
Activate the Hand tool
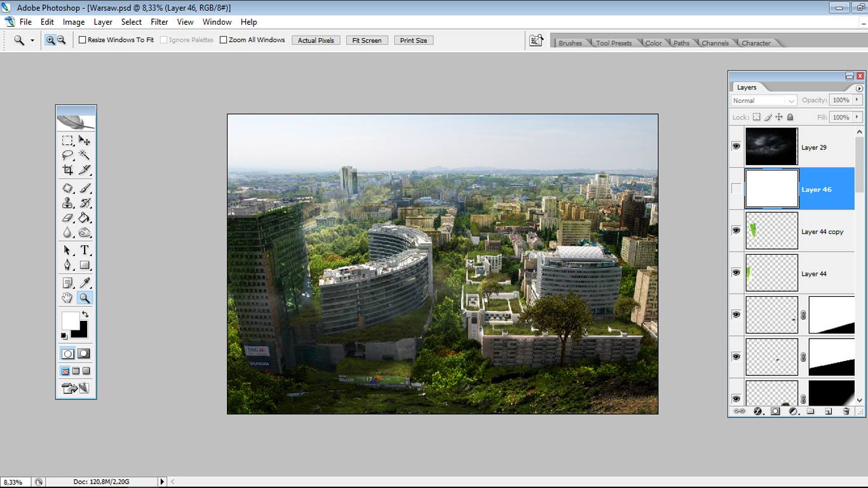click(x=67, y=298)
